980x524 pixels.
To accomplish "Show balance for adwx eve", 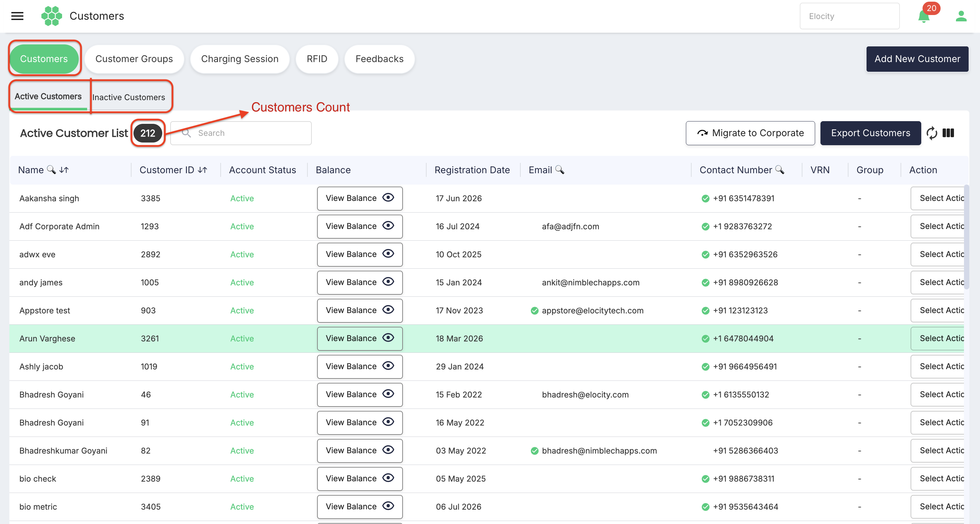I will tap(359, 254).
